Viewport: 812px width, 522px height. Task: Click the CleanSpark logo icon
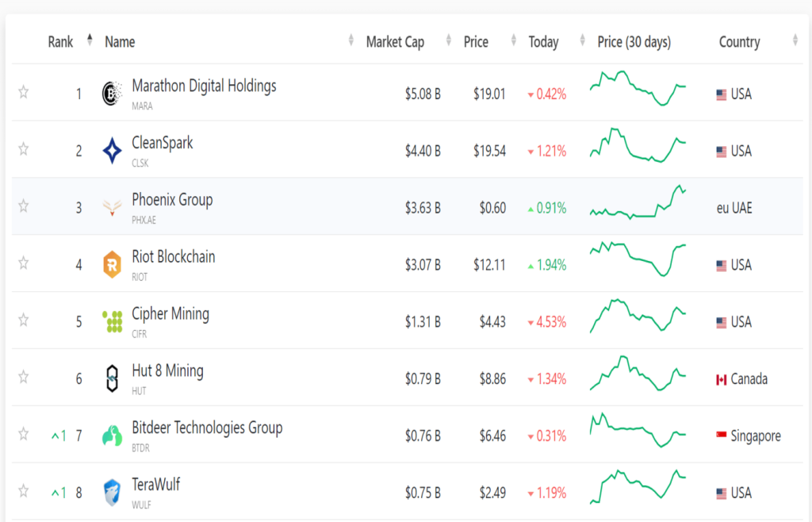coord(113,151)
